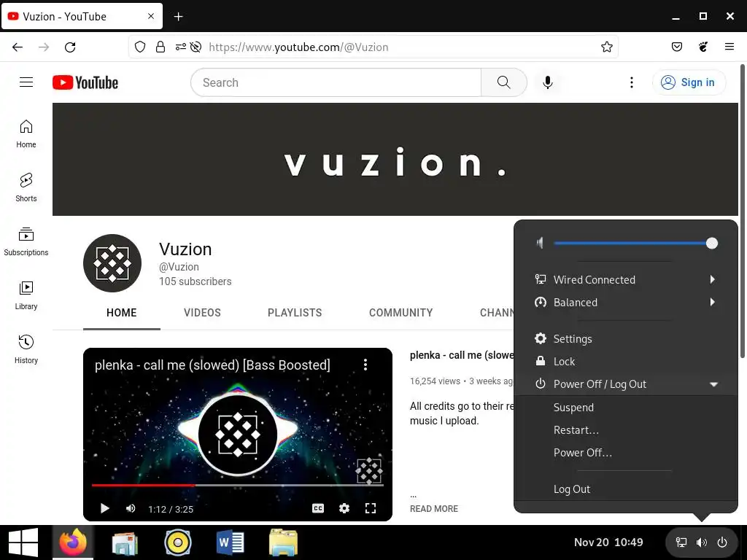Switch to the HOME channel tab
The width and height of the screenshot is (747, 560).
122,313
